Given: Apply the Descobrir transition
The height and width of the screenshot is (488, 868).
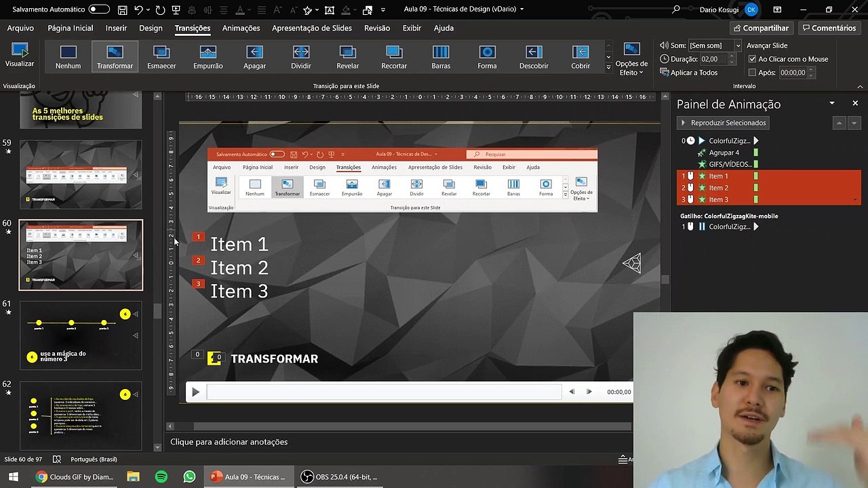Looking at the screenshot, I should 534,57.
